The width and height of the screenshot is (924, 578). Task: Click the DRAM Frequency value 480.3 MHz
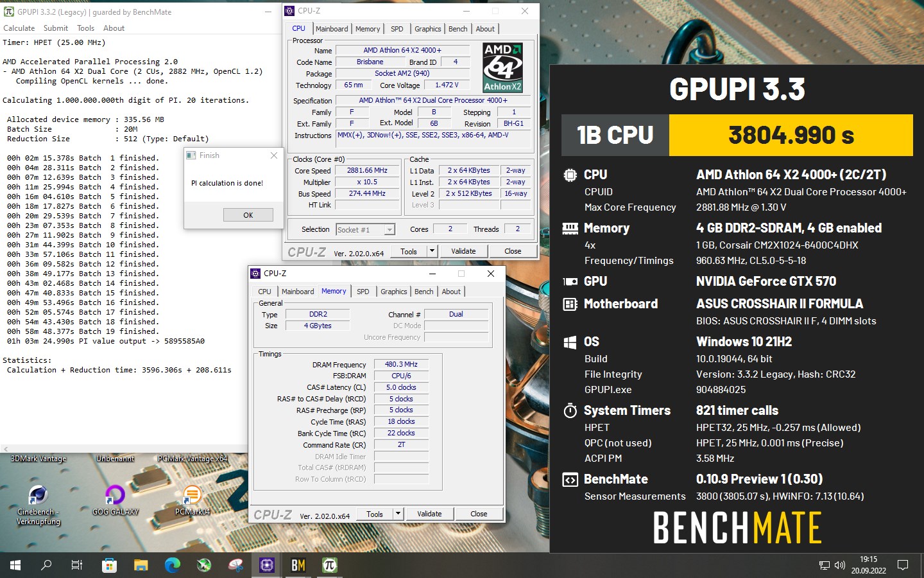pos(401,364)
